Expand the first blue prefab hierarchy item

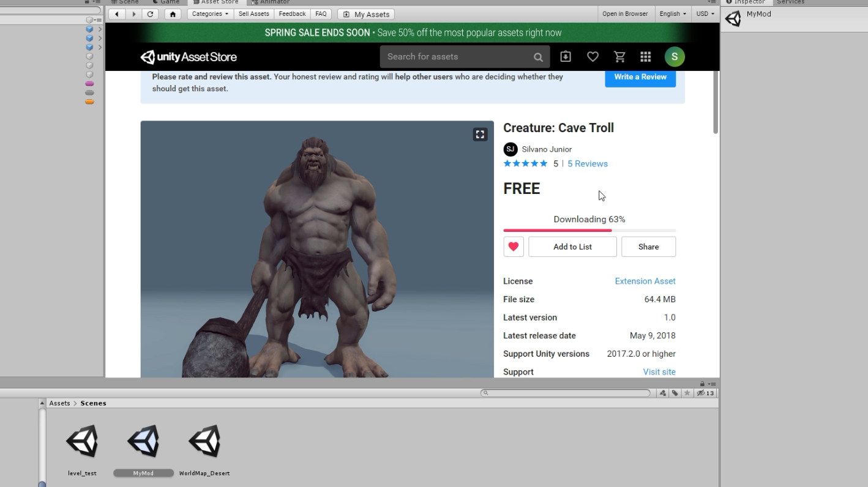tap(100, 29)
